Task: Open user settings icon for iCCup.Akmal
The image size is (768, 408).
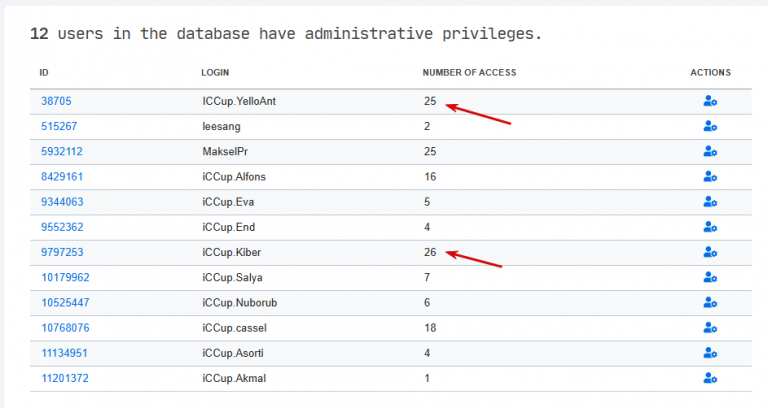Action: point(710,378)
